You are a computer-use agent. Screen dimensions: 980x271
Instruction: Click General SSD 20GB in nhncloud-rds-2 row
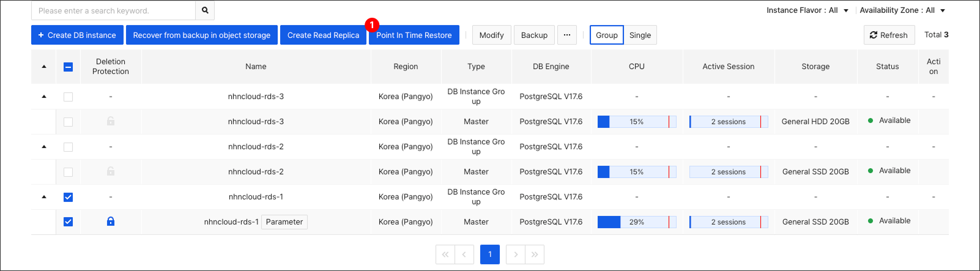coord(815,172)
